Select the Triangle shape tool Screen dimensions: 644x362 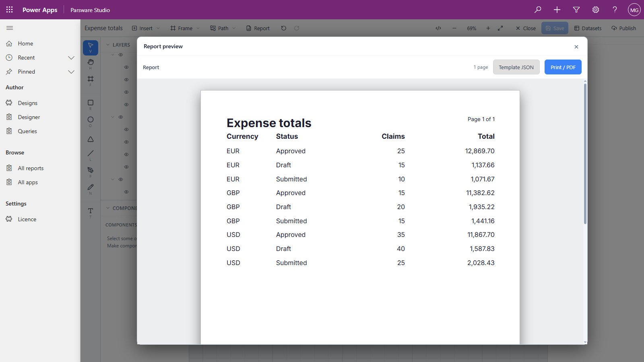pos(91,139)
